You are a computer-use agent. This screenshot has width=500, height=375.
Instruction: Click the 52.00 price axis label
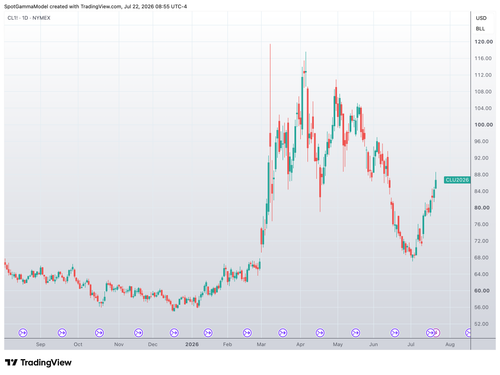[482, 324]
